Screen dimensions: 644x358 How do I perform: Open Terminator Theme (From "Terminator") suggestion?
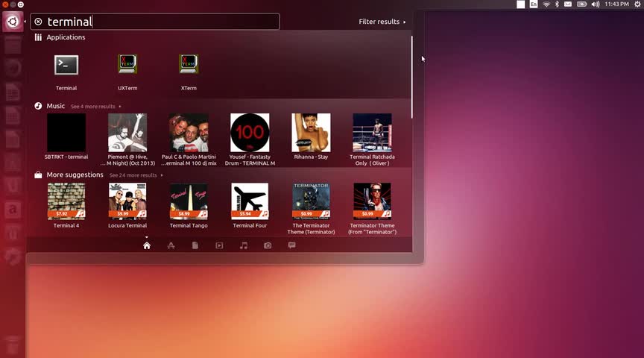pyautogui.click(x=372, y=201)
